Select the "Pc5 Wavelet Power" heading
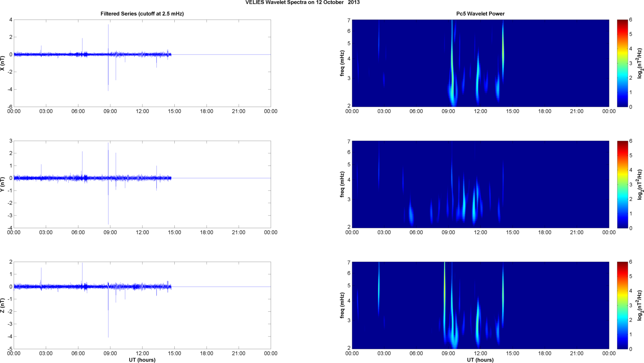 pos(480,14)
